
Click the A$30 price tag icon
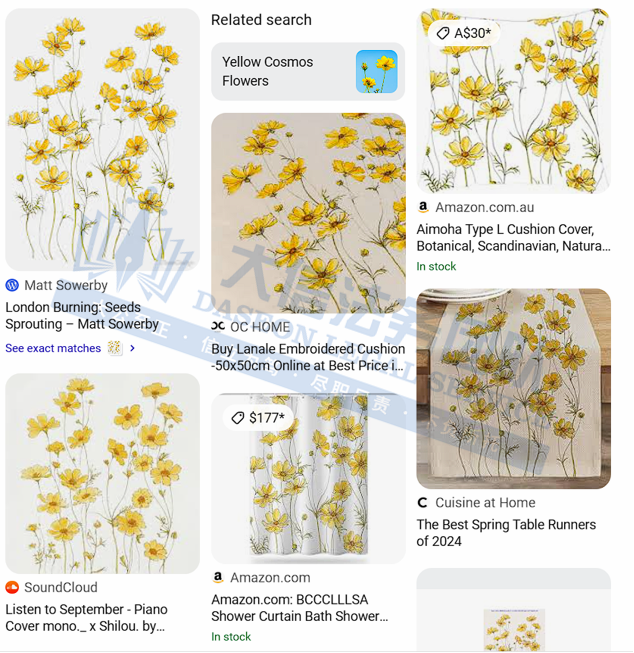[x=443, y=33]
